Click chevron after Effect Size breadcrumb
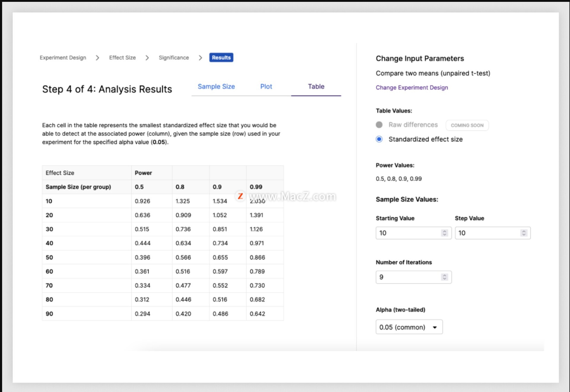The width and height of the screenshot is (570, 392). click(x=147, y=58)
